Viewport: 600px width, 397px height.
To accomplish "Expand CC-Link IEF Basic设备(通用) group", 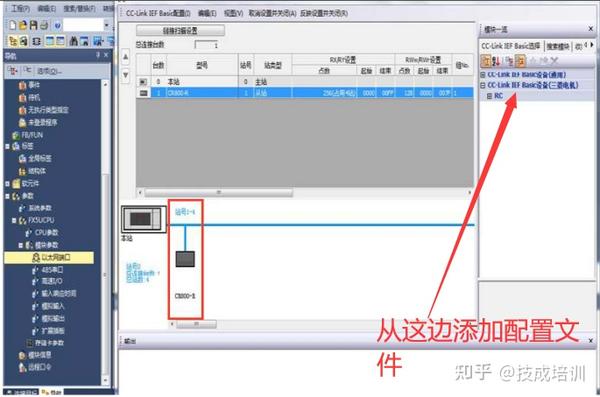I will tap(483, 75).
